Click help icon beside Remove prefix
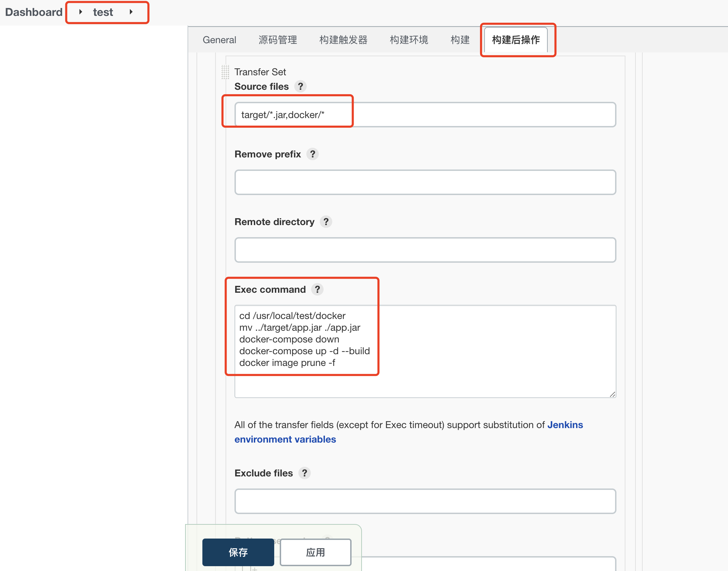Image resolution: width=728 pixels, height=571 pixels. pyautogui.click(x=313, y=154)
